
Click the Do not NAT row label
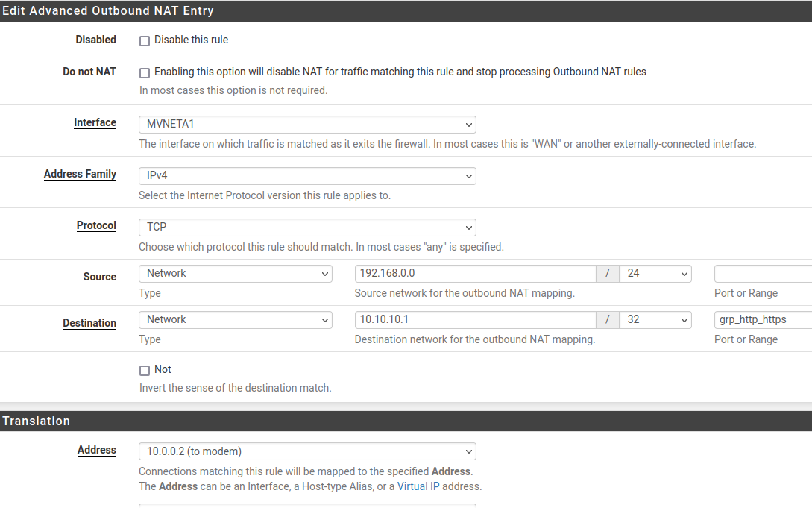(x=89, y=72)
